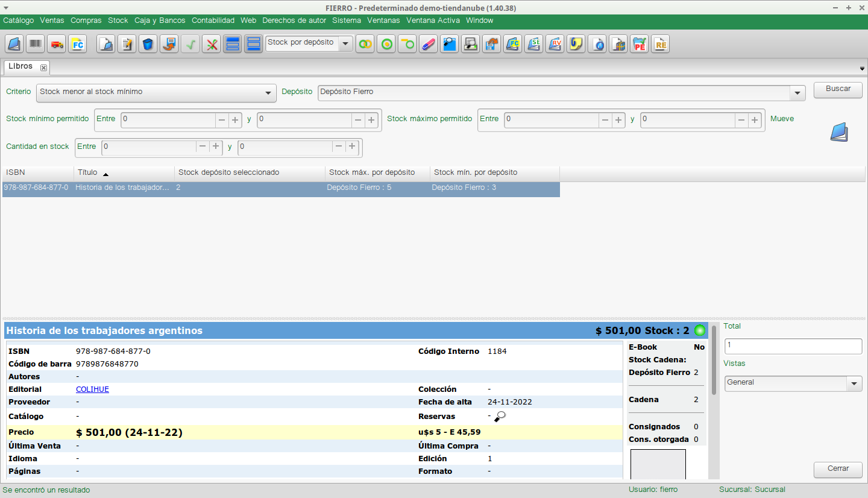
Task: Open the Caja y Bancos menu
Action: click(160, 20)
